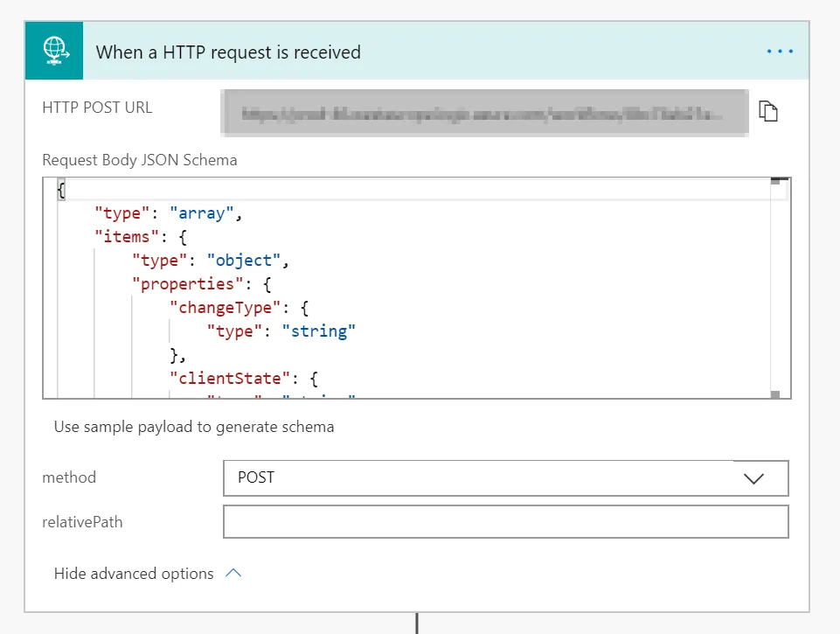Click the schema editor scroll-down arrow
Image resolution: width=840 pixels, height=634 pixels.
[x=774, y=393]
